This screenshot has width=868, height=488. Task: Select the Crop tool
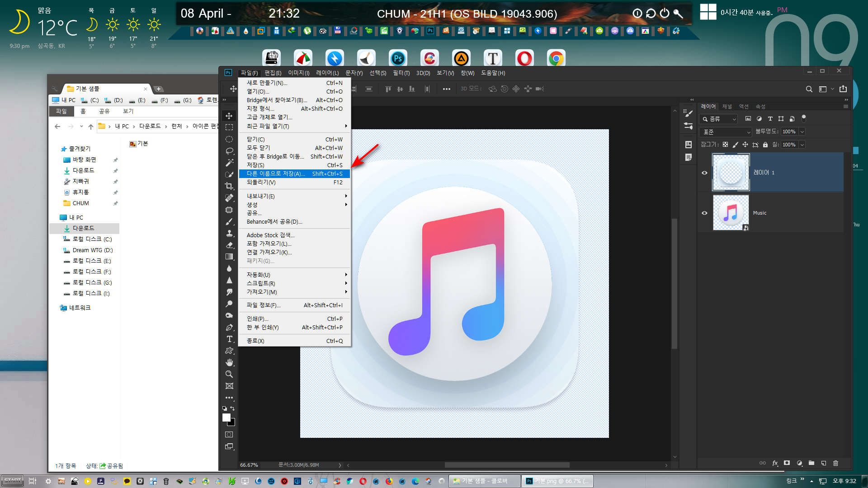tap(229, 186)
